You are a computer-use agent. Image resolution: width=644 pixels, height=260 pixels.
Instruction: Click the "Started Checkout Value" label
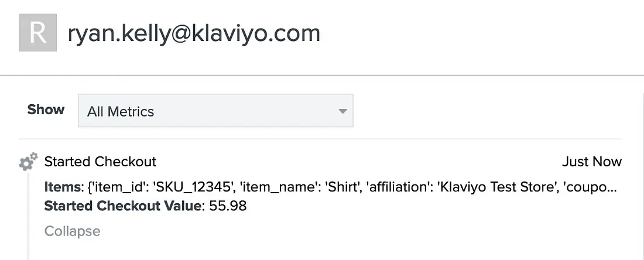coord(122,206)
